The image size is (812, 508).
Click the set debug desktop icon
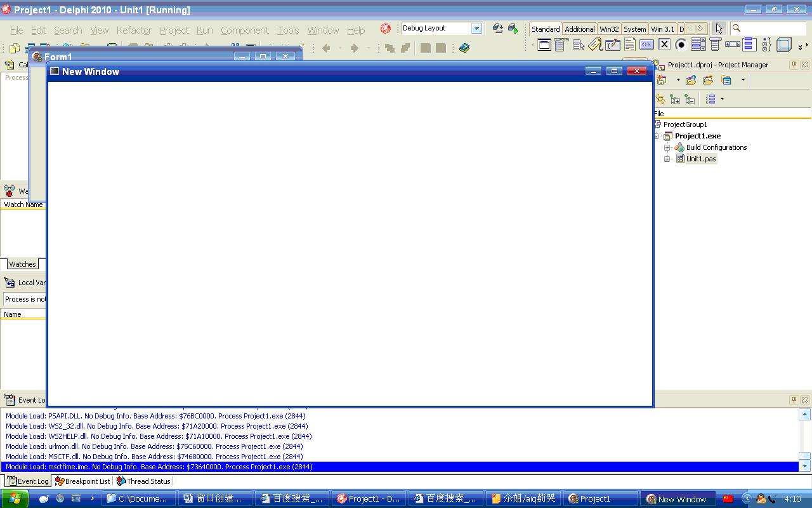(513, 29)
